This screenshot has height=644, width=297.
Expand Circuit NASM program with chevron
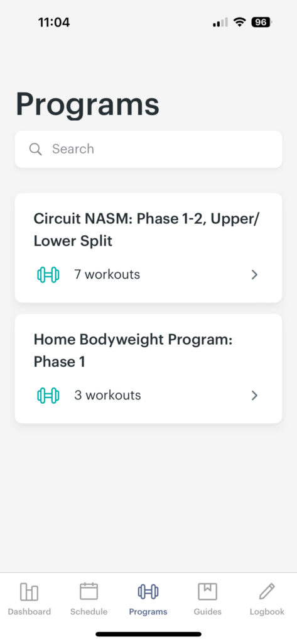[254, 275]
